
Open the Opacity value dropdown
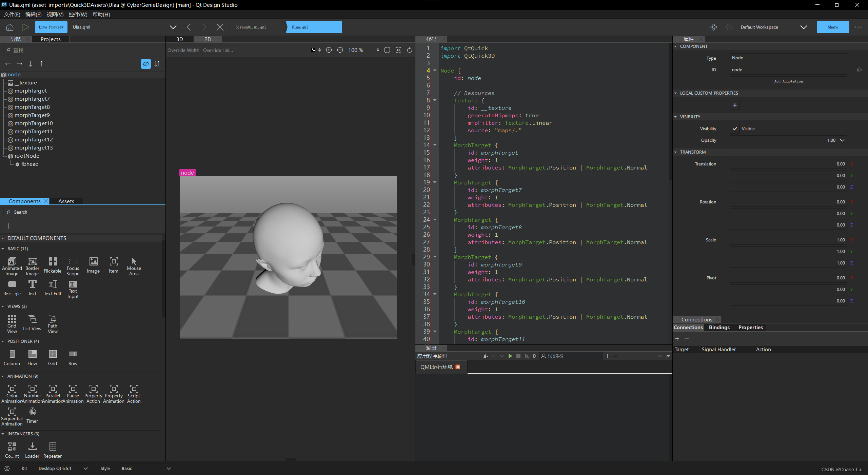pyautogui.click(x=842, y=140)
